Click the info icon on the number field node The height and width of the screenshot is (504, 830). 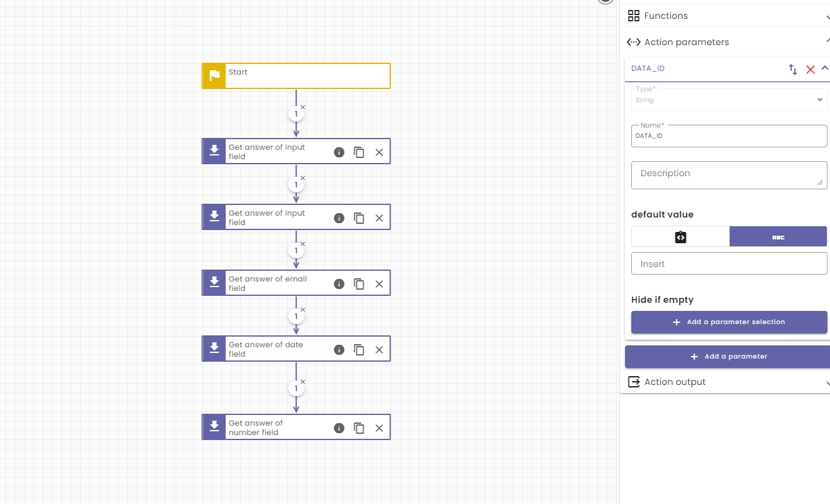(339, 428)
